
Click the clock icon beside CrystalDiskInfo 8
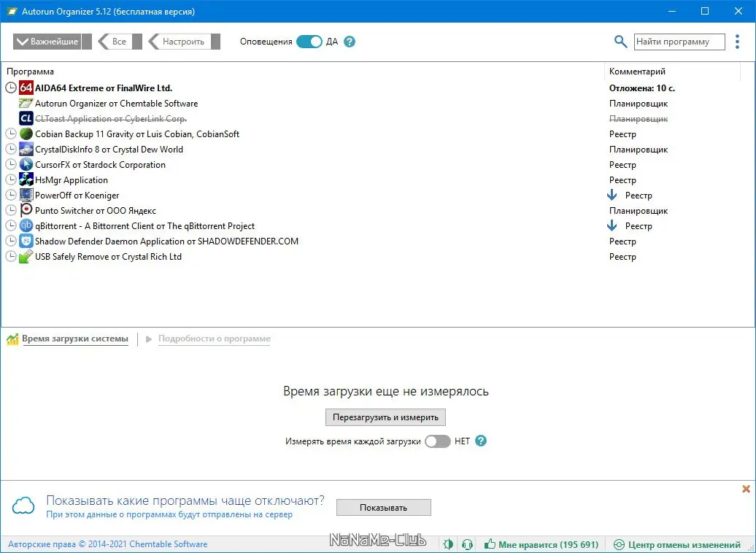[x=11, y=149]
